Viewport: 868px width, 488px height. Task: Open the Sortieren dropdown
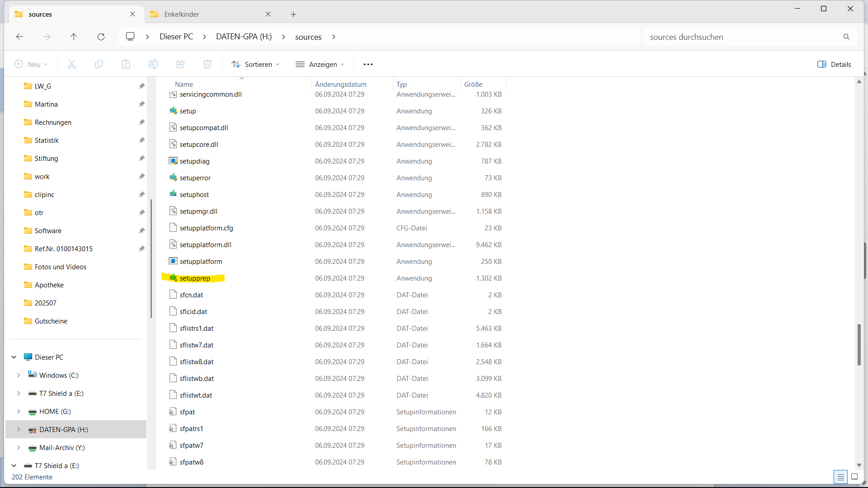pos(255,64)
